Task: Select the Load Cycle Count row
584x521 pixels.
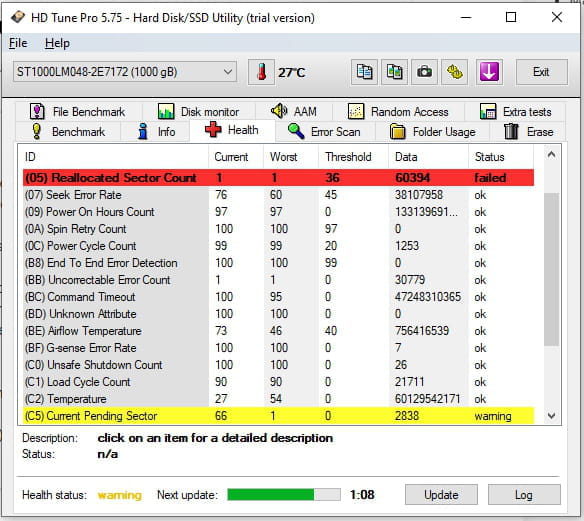Action: tap(278, 382)
